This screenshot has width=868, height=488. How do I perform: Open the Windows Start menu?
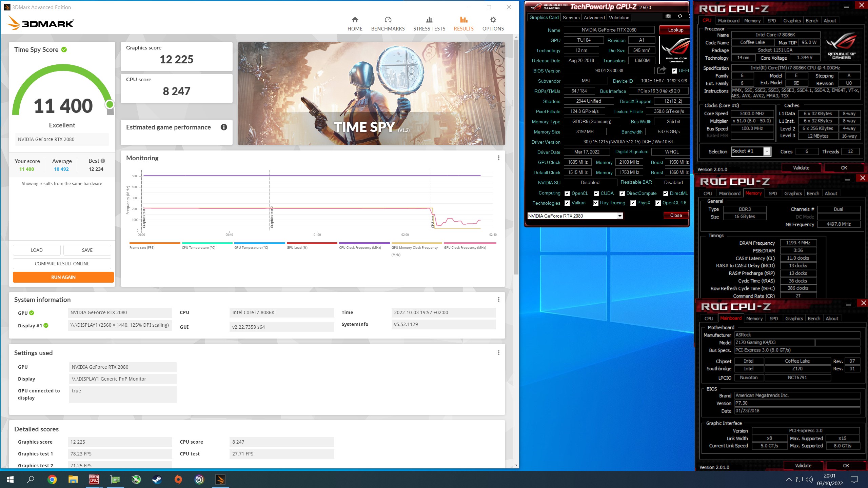[x=10, y=480]
